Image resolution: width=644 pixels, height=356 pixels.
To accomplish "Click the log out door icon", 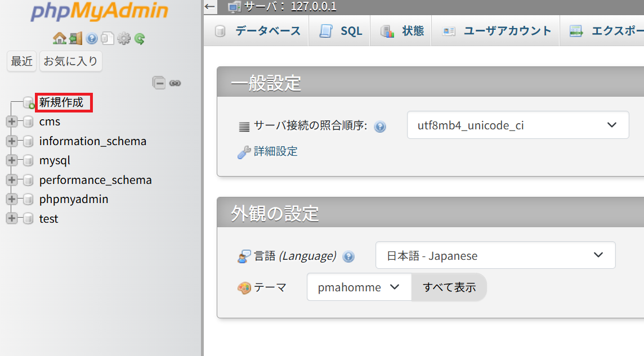I will click(x=75, y=38).
